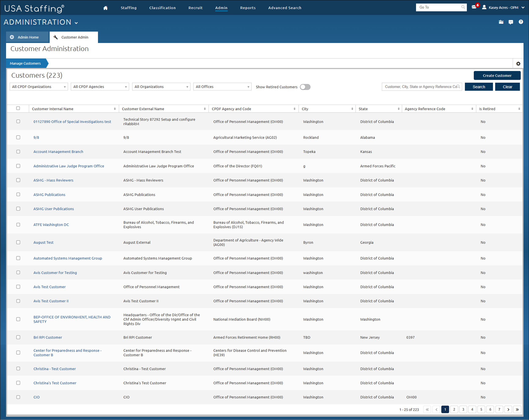Tick Bri RPI Customer checkbox
This screenshot has width=529, height=420.
coord(18,337)
